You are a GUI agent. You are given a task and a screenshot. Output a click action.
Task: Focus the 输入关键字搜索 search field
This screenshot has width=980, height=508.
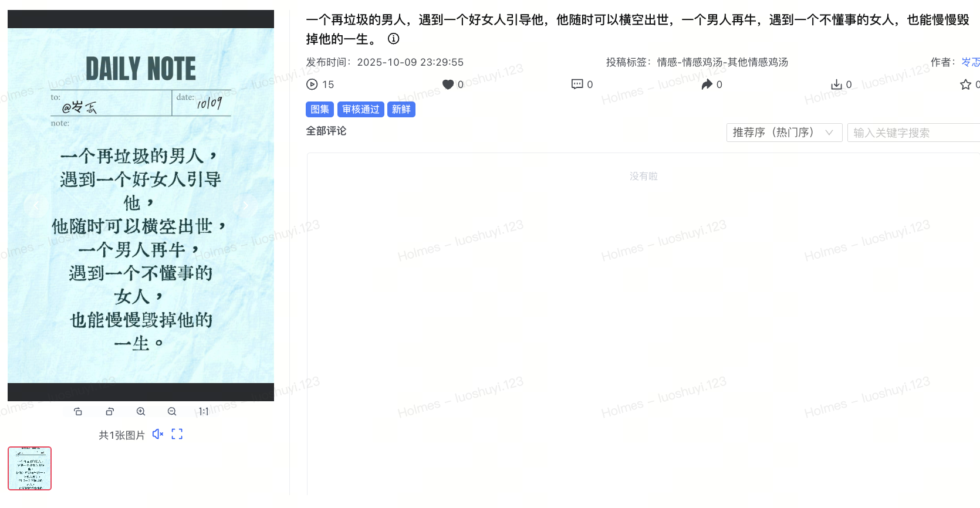tap(914, 133)
